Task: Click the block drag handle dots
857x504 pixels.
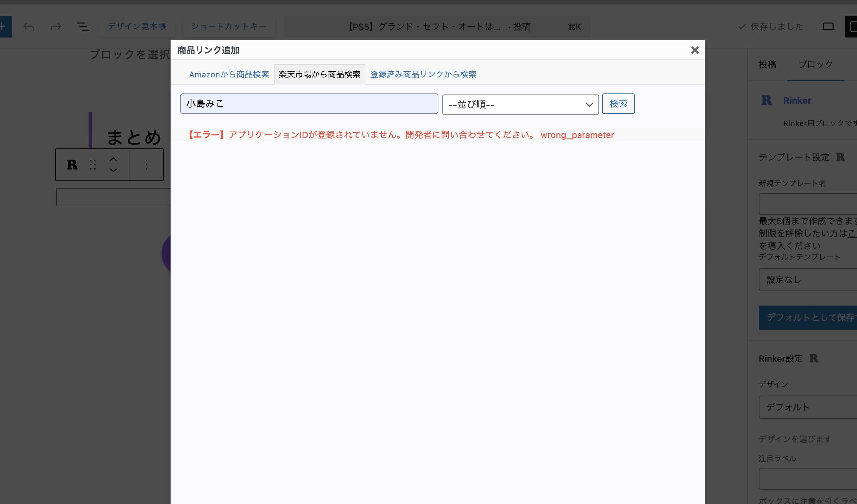Action: 93,165
